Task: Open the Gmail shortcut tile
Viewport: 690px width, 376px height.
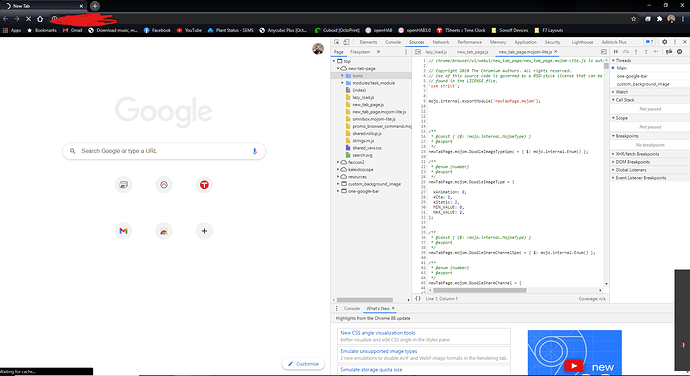Action: click(123, 231)
